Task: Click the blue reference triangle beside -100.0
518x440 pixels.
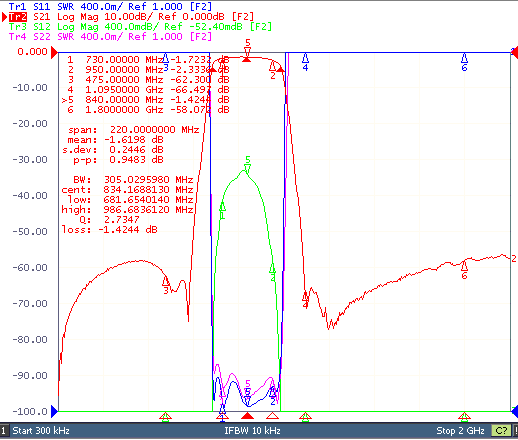Action: tap(54, 411)
